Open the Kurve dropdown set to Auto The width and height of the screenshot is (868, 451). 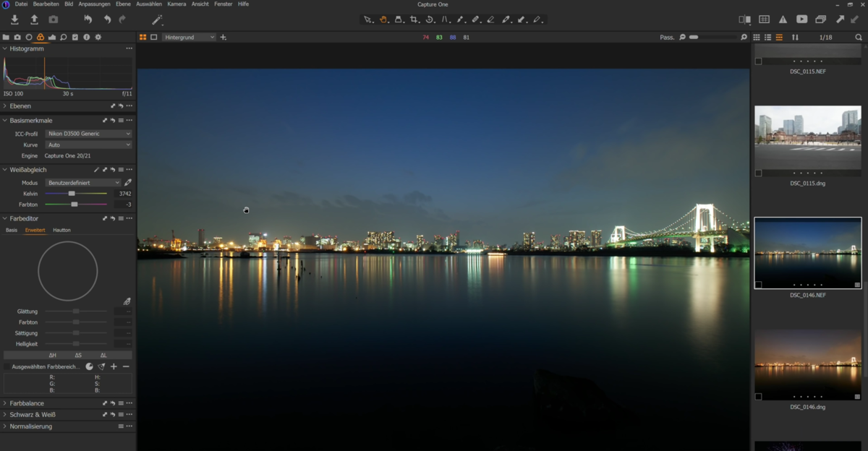[x=88, y=145]
